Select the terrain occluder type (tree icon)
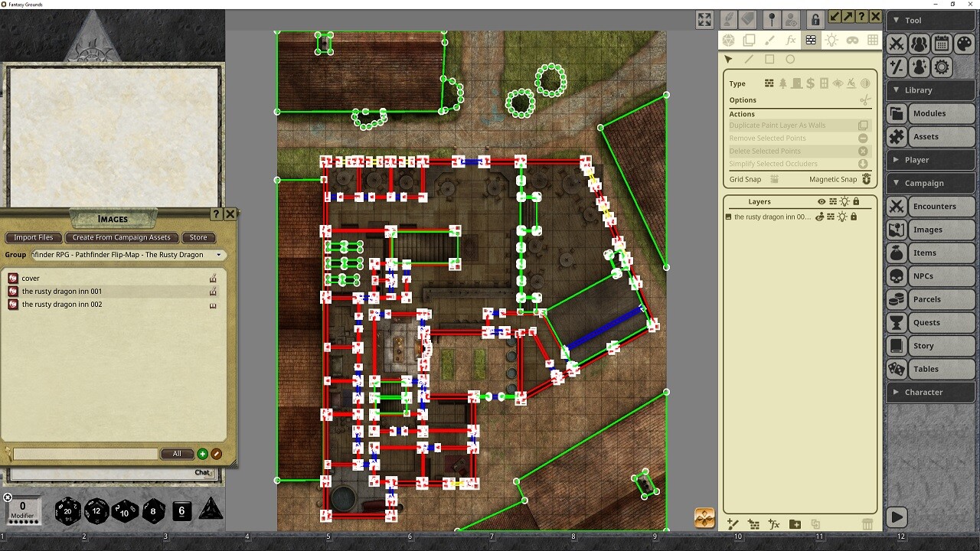 click(783, 83)
